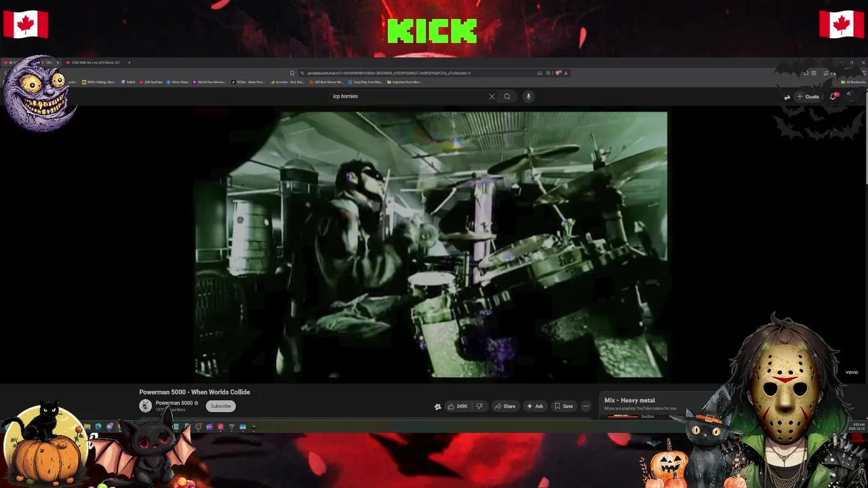Screen dimensions: 868x488
Task: Open the Powerman 5000 channel avatar
Action: click(145, 405)
